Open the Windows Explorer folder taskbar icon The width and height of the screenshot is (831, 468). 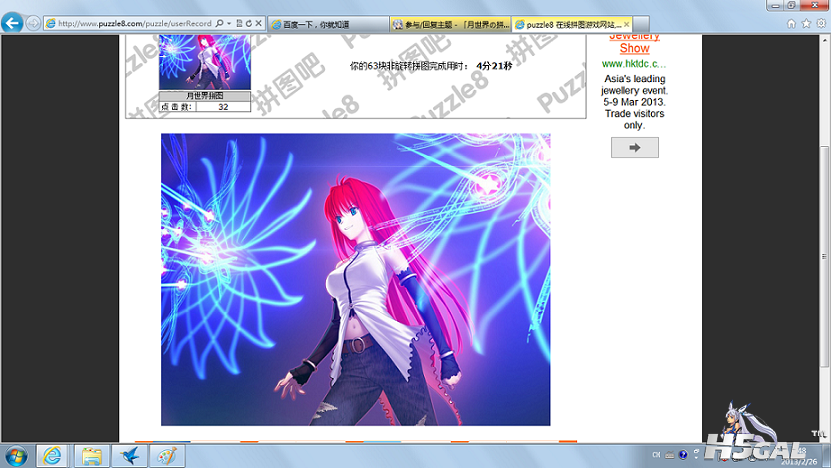[x=91, y=456]
